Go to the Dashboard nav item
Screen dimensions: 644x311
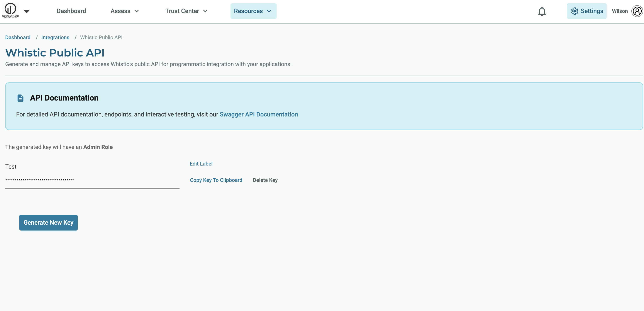71,11
